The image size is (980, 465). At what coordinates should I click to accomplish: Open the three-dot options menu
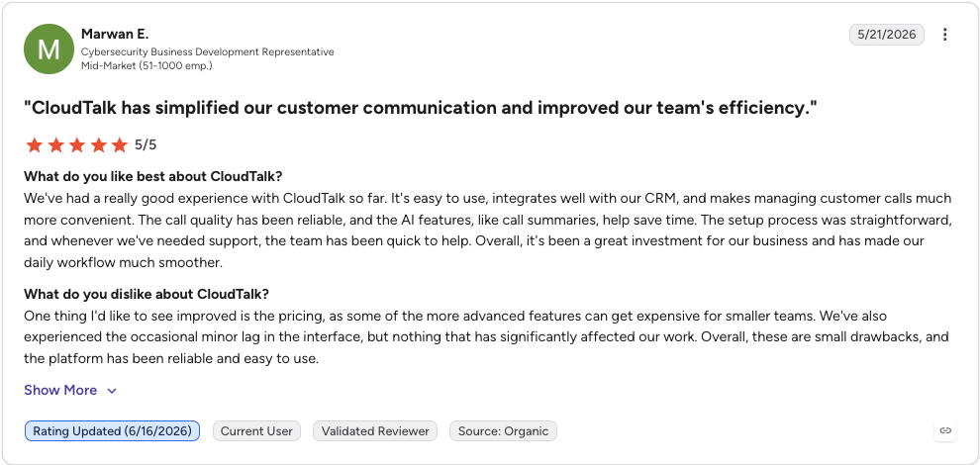945,35
